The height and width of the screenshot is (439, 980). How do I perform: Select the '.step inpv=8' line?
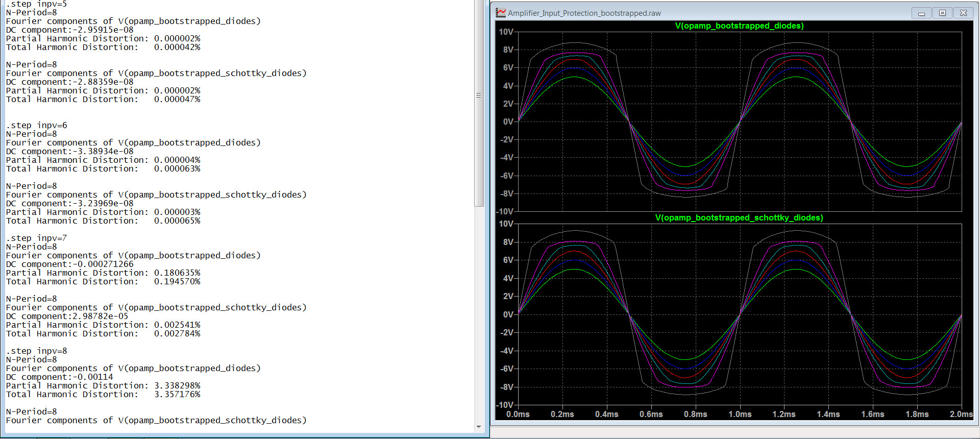pos(36,351)
